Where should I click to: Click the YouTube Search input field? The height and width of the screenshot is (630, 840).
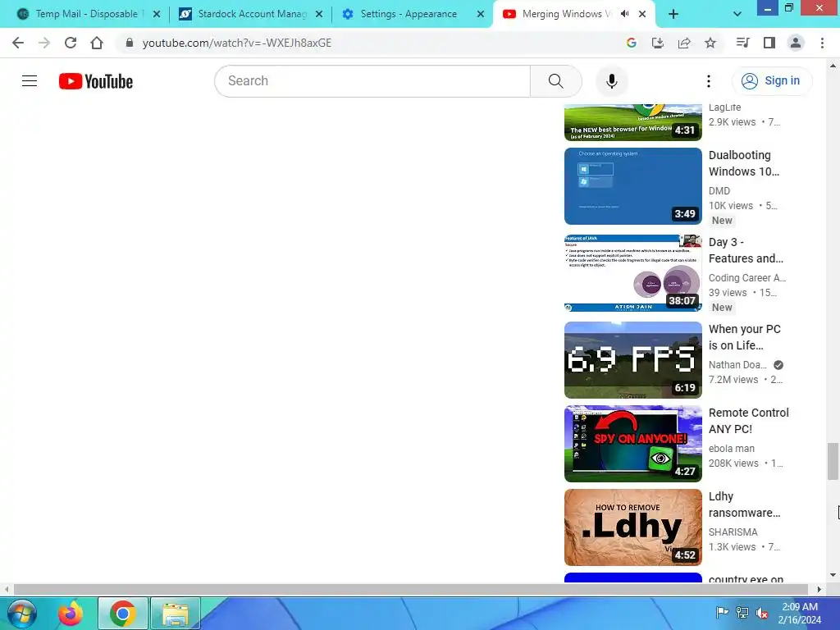point(372,81)
